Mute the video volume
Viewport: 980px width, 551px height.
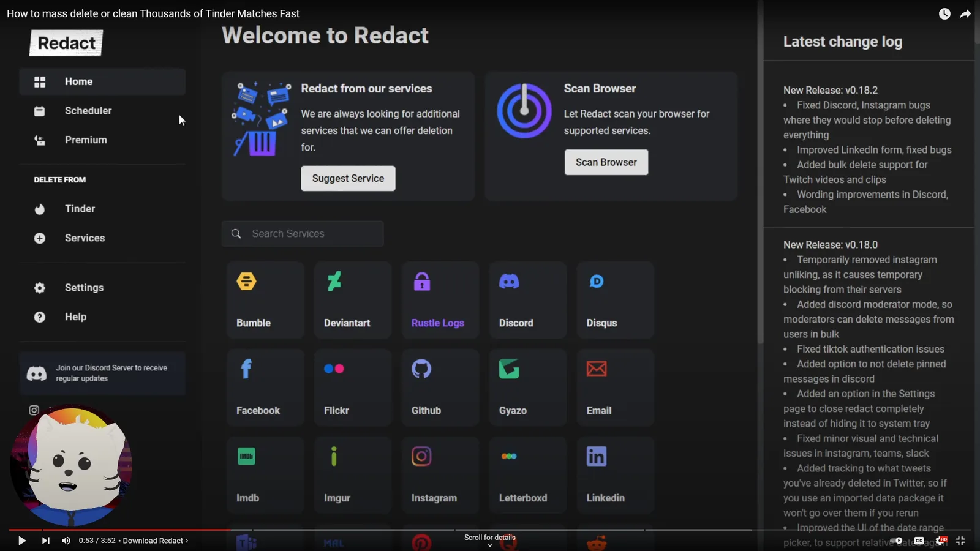coord(66,541)
